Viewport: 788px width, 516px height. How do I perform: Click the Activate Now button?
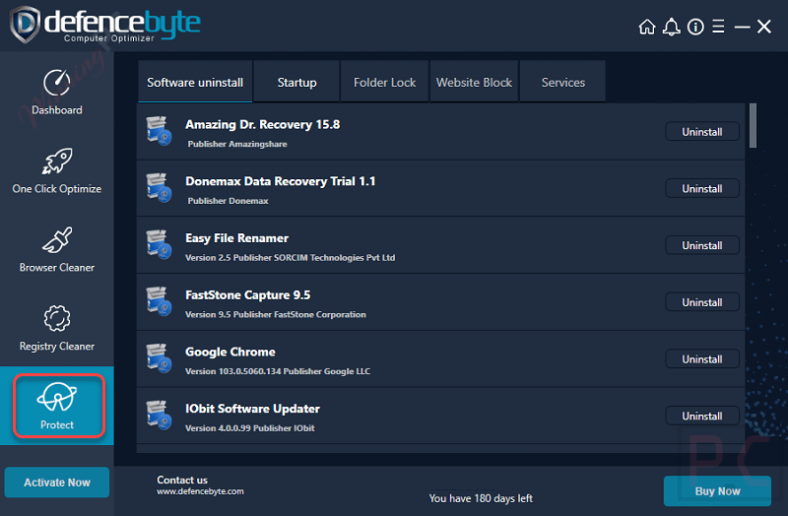[x=57, y=482]
